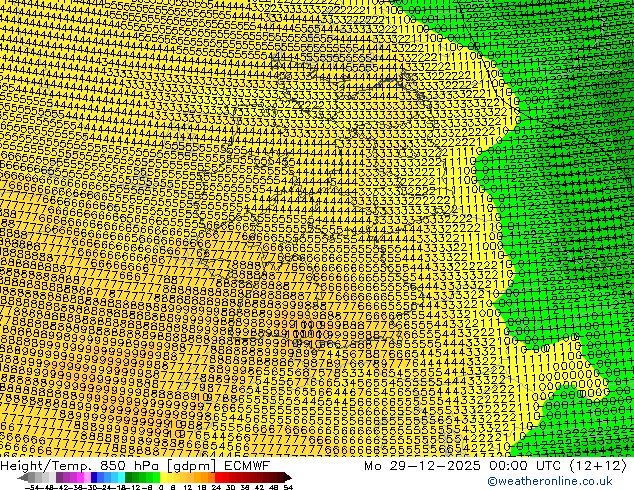Click the 'Mo 29-12-2025 00:00 UTC (12+12)' timestamp

[x=495, y=466]
